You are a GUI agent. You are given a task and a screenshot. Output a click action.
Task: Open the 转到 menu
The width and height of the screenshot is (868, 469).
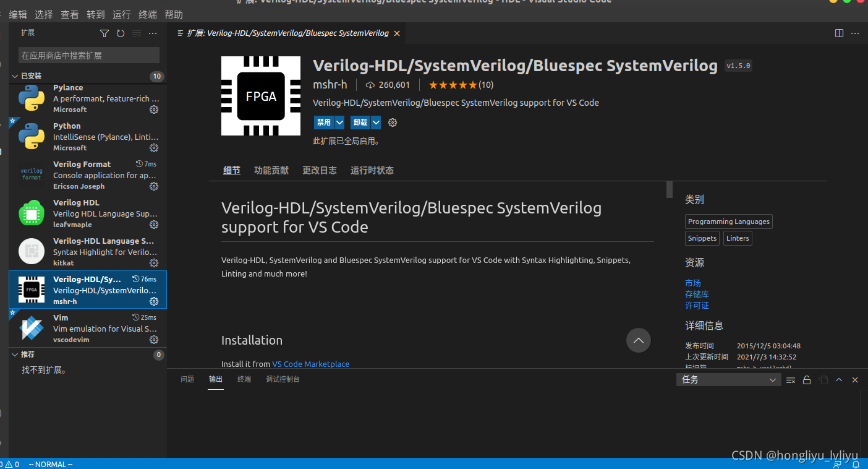[x=96, y=14]
